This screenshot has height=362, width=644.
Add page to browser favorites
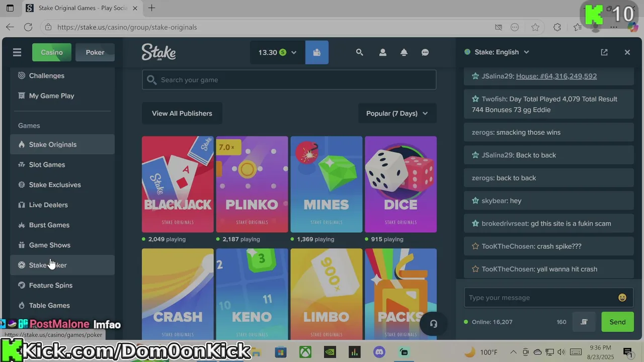click(535, 27)
